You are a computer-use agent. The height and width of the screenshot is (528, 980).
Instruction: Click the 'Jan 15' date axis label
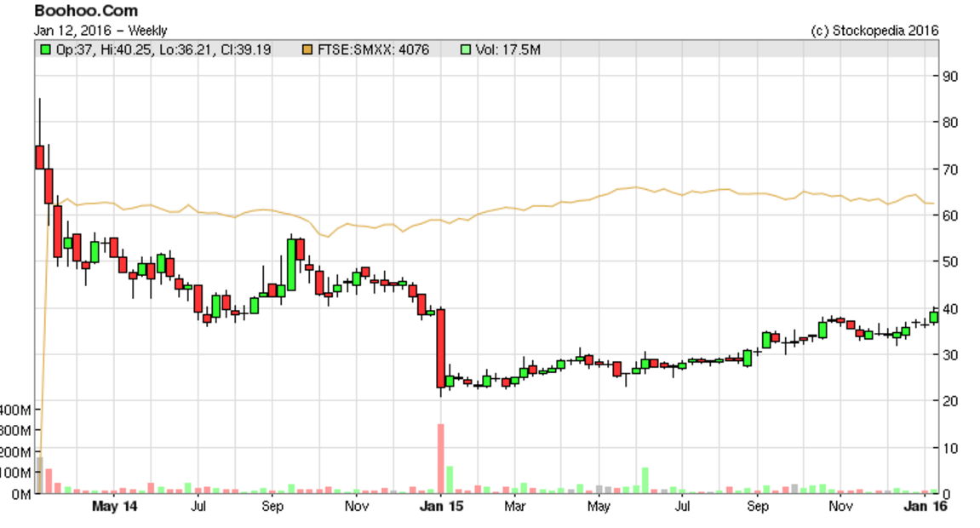[x=441, y=506]
